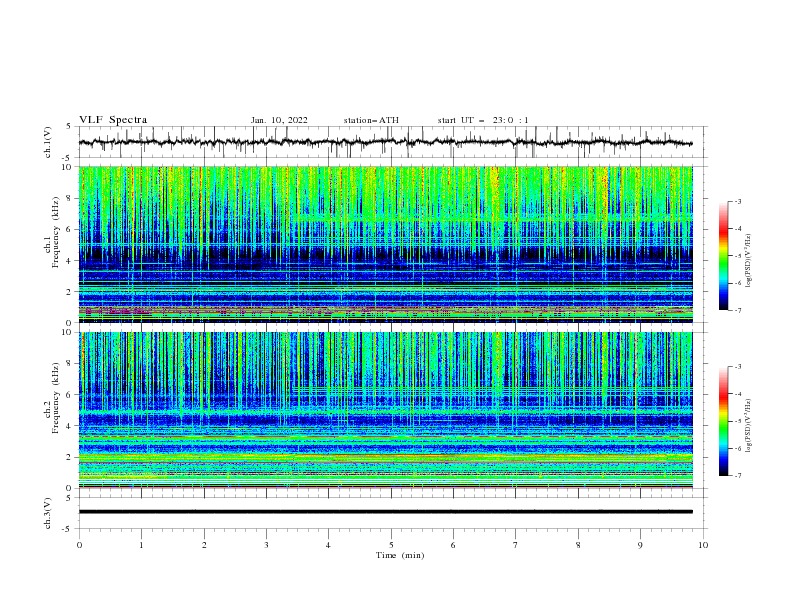The height and width of the screenshot is (612, 792).
Task: Click time axis tick label "3"
Action: click(x=266, y=545)
